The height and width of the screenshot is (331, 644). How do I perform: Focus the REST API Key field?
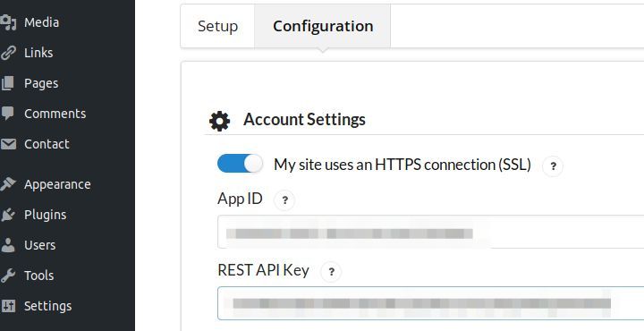[x=430, y=303]
